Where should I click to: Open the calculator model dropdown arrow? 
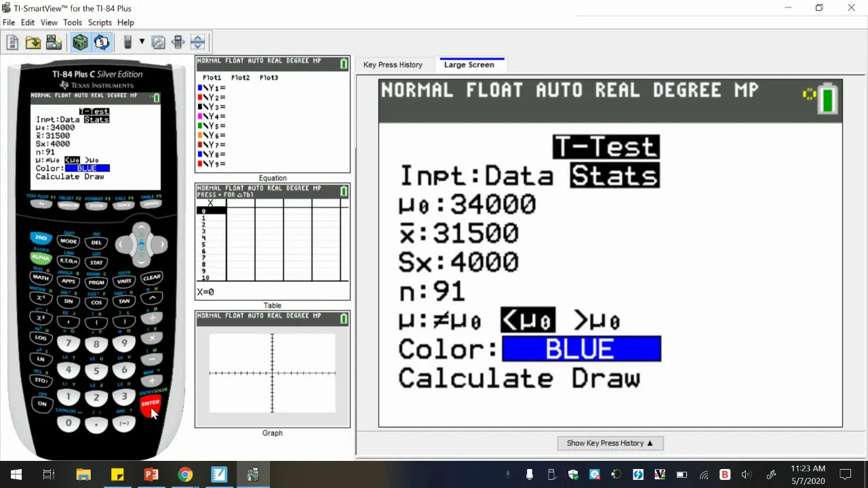tap(142, 42)
